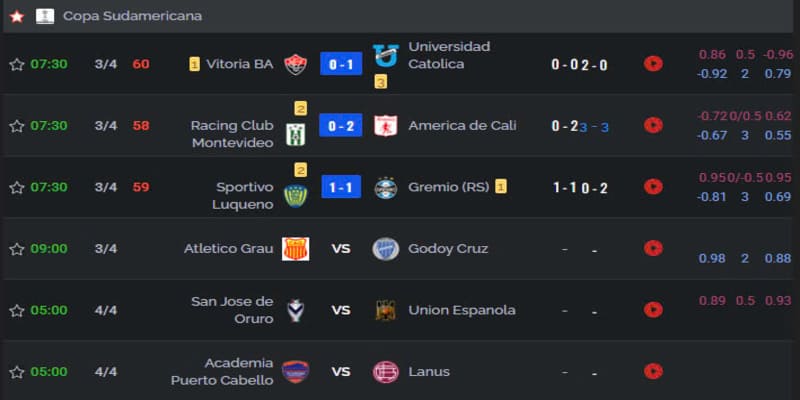800x400 pixels.
Task: Open the 0 - 1 live score box
Action: point(341,64)
